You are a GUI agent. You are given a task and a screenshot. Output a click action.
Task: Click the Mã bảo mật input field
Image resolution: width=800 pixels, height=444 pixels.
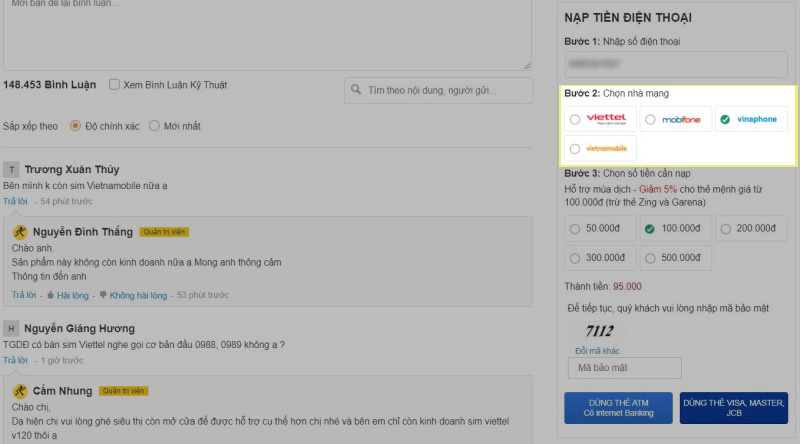pyautogui.click(x=624, y=368)
